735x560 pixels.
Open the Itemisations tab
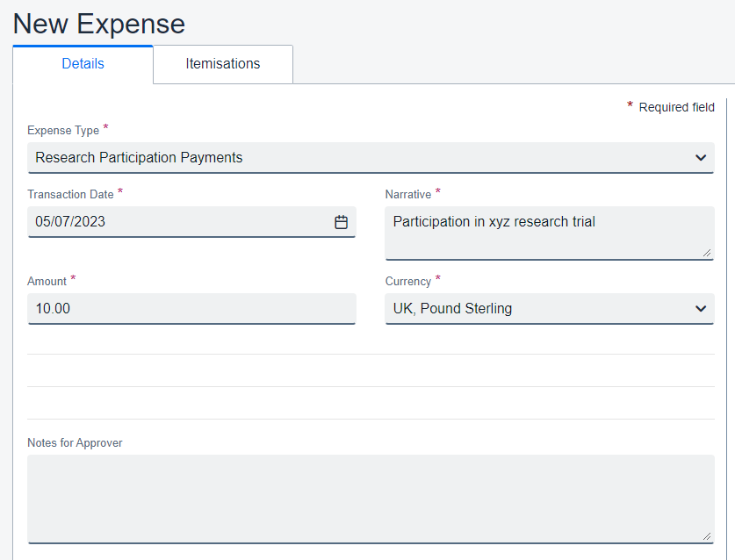(x=222, y=64)
